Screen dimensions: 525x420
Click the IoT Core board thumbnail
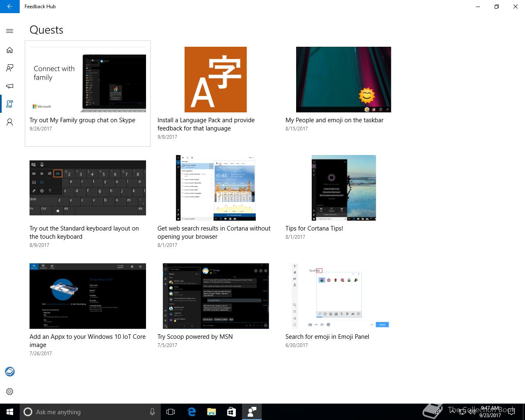(88, 296)
